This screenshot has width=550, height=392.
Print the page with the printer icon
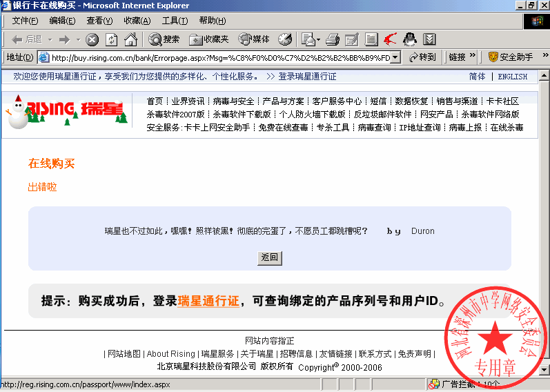tap(333, 39)
